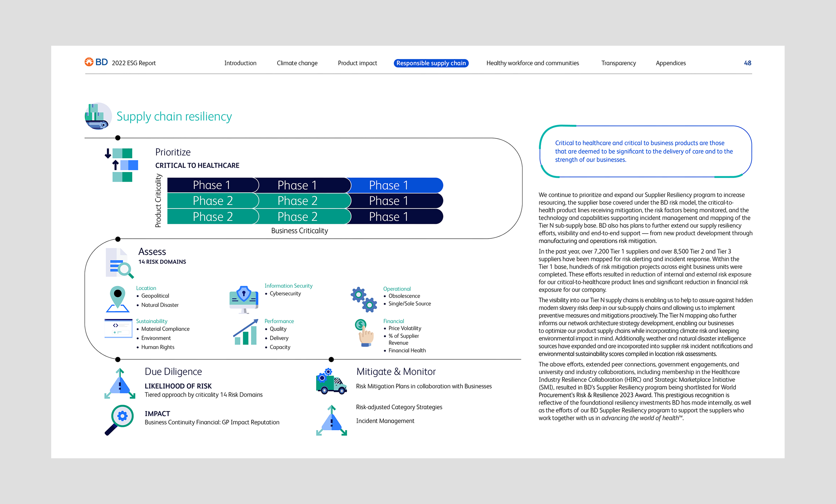
Task: Click the Risk-adjusted Category Strategies text
Action: (399, 407)
